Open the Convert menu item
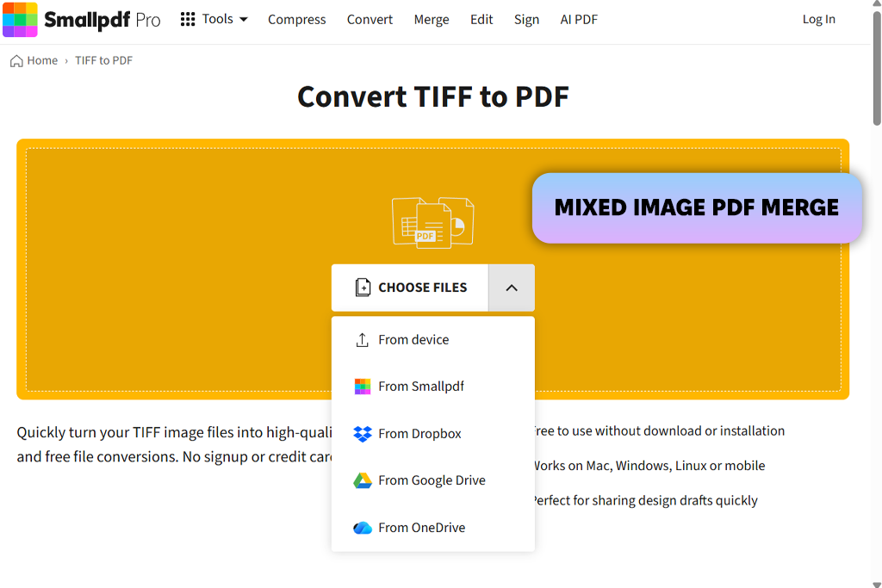Image resolution: width=882 pixels, height=588 pixels. [370, 20]
